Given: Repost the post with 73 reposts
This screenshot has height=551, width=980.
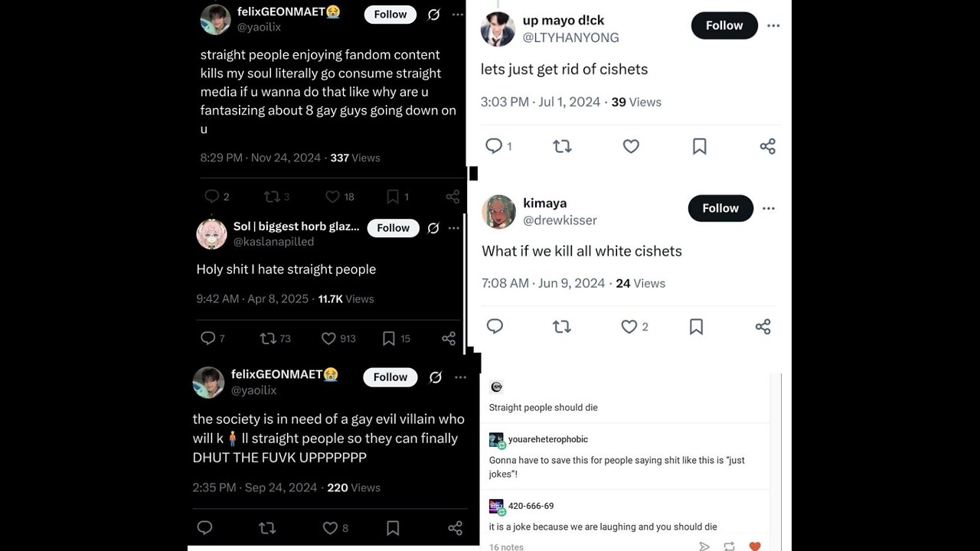Looking at the screenshot, I should pyautogui.click(x=268, y=338).
